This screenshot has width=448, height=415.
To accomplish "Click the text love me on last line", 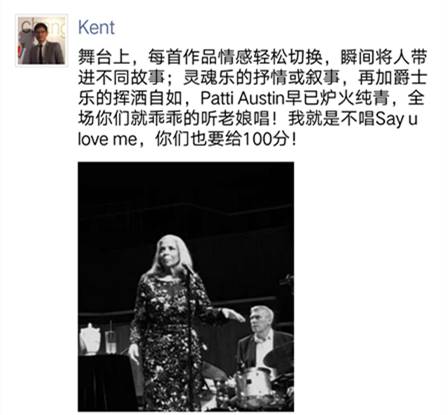I will (107, 139).
